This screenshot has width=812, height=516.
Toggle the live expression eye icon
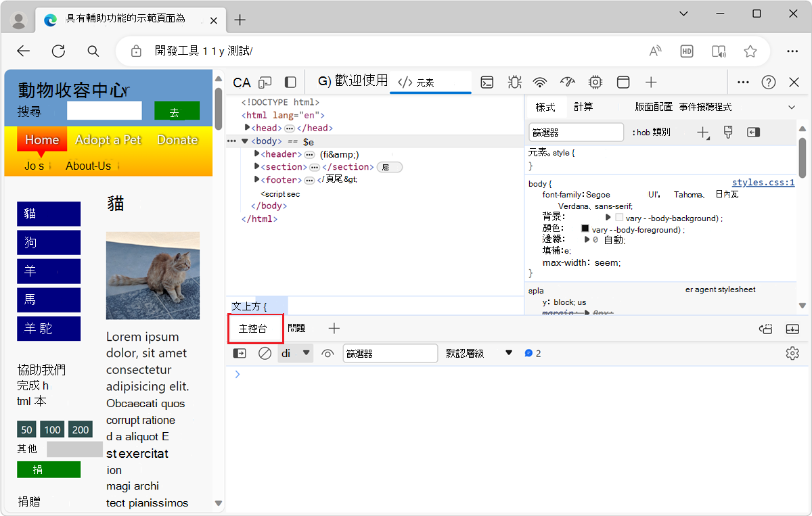(x=328, y=353)
